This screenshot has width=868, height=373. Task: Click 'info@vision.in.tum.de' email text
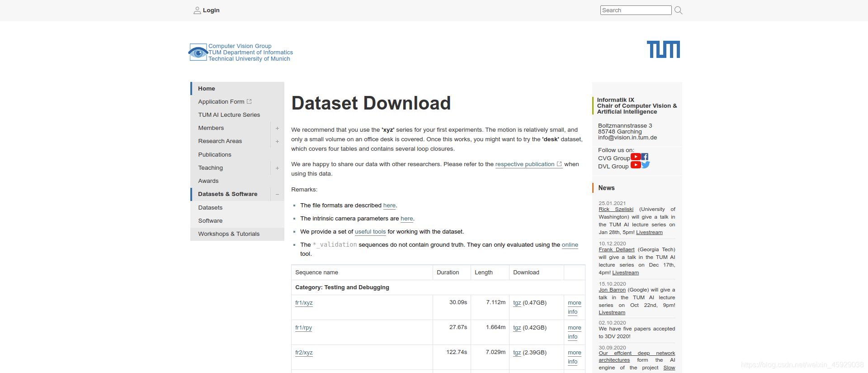627,138
